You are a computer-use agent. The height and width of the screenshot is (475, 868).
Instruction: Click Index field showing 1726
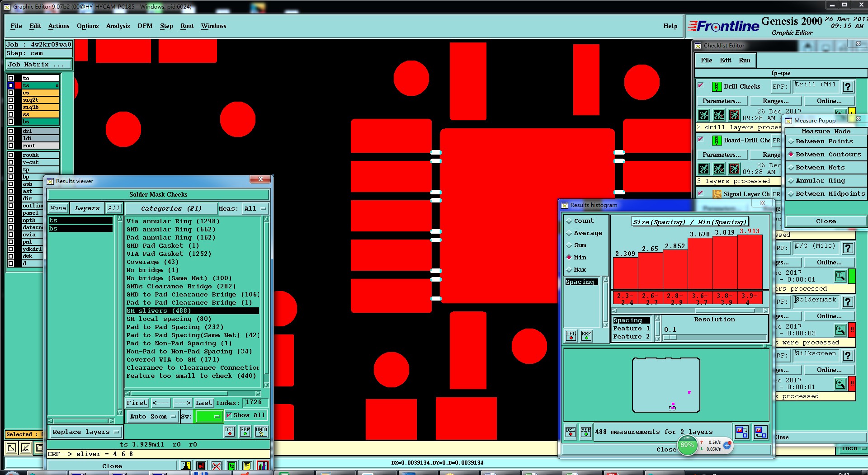tap(255, 402)
